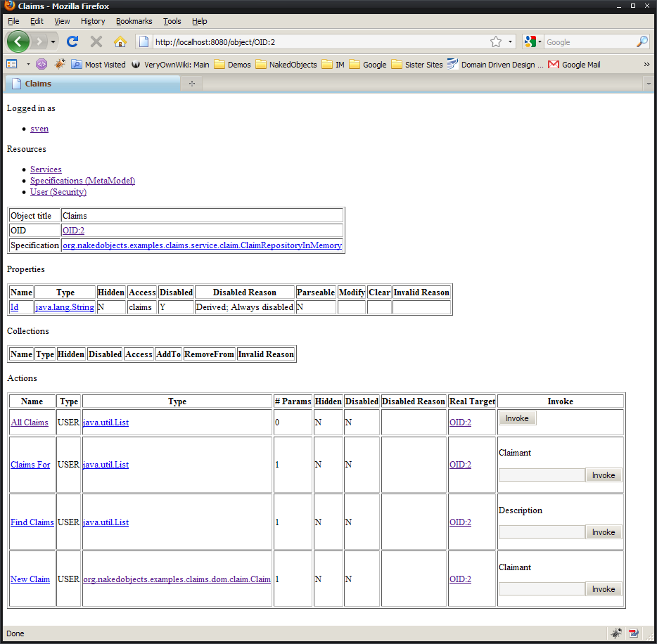Open the Claims For action link
Viewport: 657px width, 644px height.
coord(30,464)
